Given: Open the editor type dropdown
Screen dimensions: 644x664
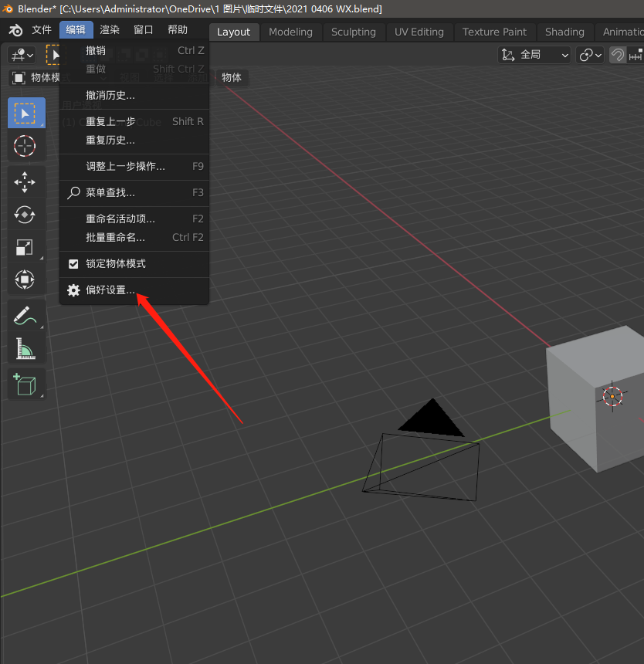Looking at the screenshot, I should (x=22, y=55).
